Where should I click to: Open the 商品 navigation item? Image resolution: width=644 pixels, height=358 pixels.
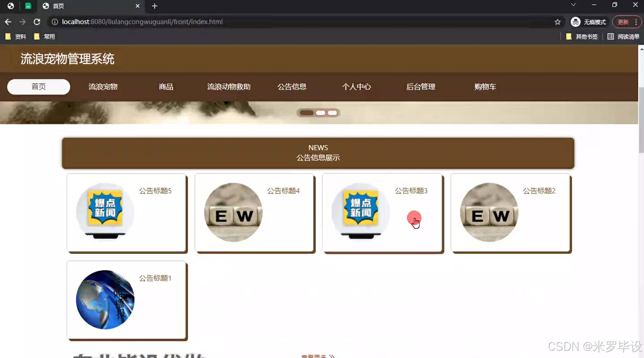tap(166, 87)
